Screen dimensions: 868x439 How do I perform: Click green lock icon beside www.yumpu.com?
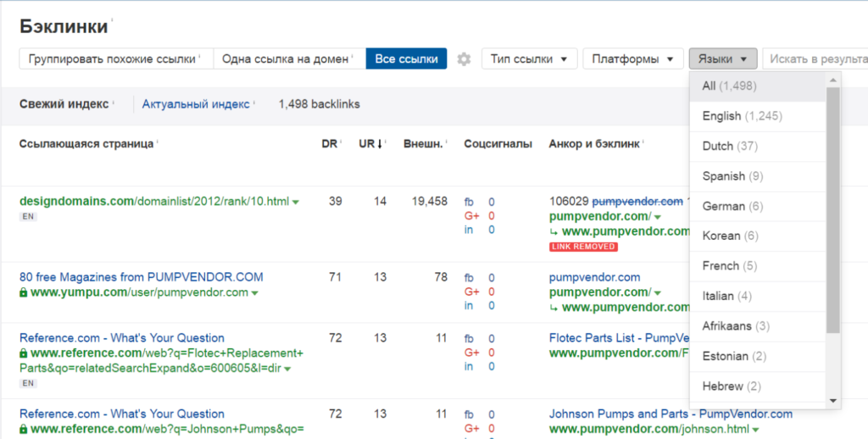pyautogui.click(x=24, y=292)
